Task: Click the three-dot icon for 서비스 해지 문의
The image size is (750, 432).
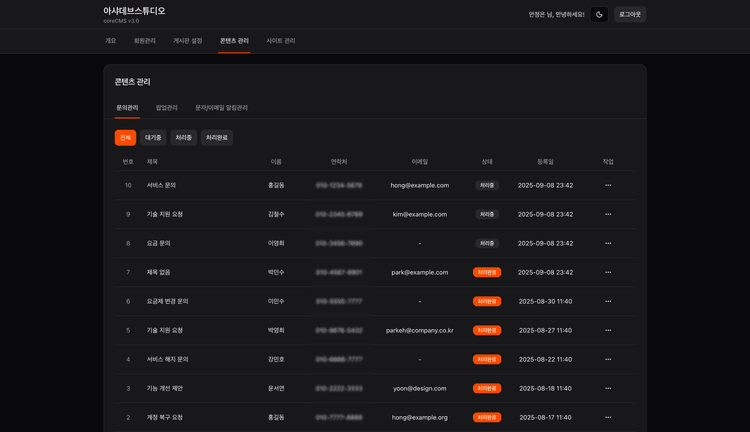Action: (x=608, y=359)
